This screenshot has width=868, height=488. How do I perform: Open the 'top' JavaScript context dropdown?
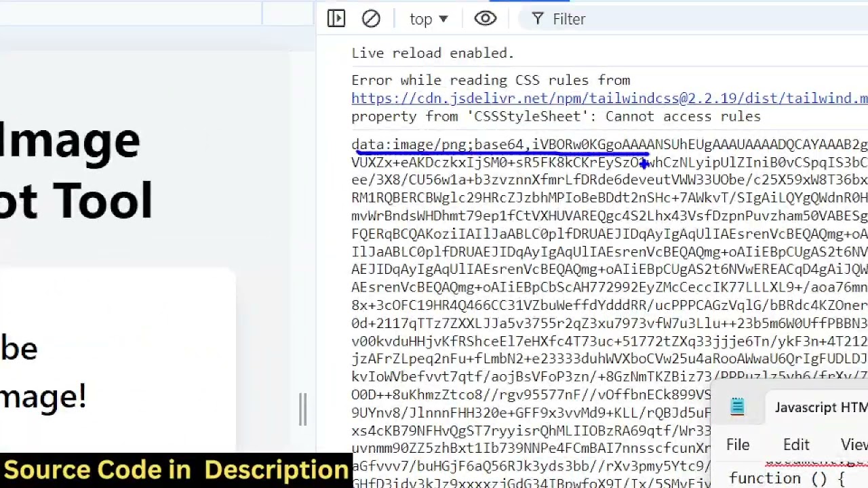[429, 19]
